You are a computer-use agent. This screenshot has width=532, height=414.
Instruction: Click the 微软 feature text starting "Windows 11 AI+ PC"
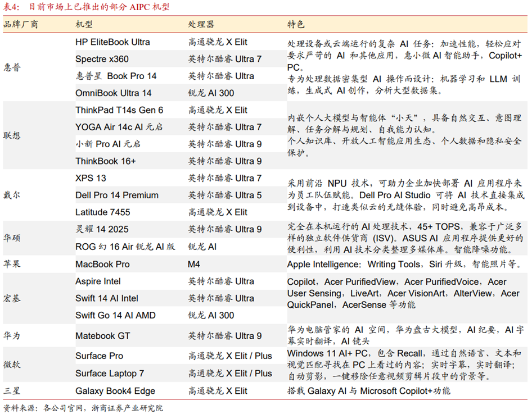[404, 365]
